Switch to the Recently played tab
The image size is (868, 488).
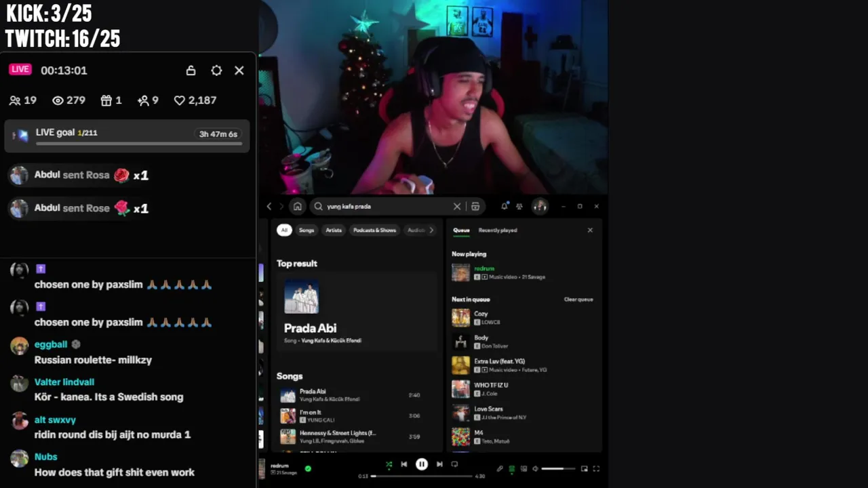(x=498, y=230)
